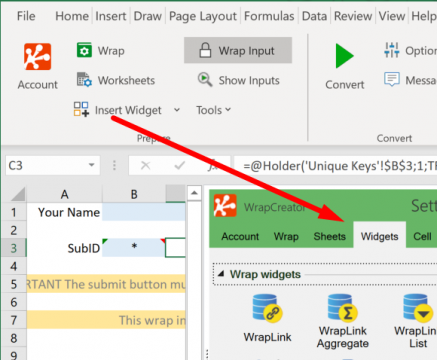Select row 1 header
The width and height of the screenshot is (437, 360).
coord(14,212)
